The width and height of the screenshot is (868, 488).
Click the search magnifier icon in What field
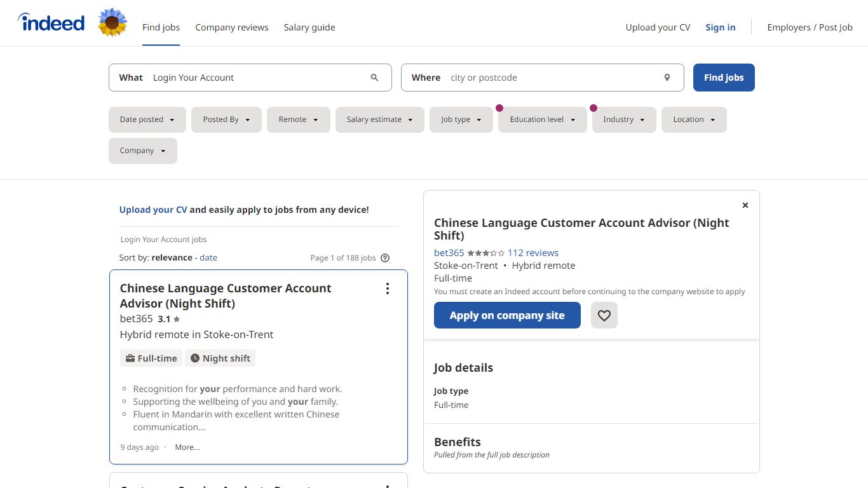click(374, 78)
